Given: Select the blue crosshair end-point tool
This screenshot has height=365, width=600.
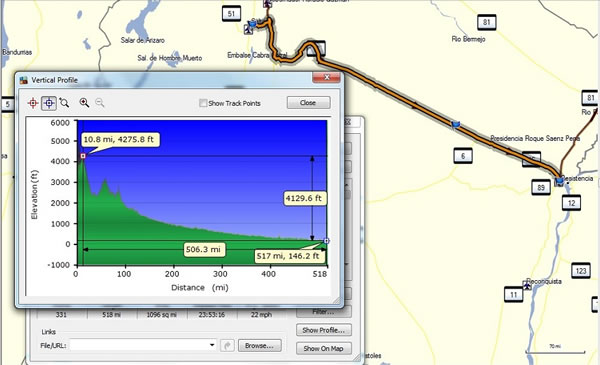Looking at the screenshot, I should click(49, 103).
